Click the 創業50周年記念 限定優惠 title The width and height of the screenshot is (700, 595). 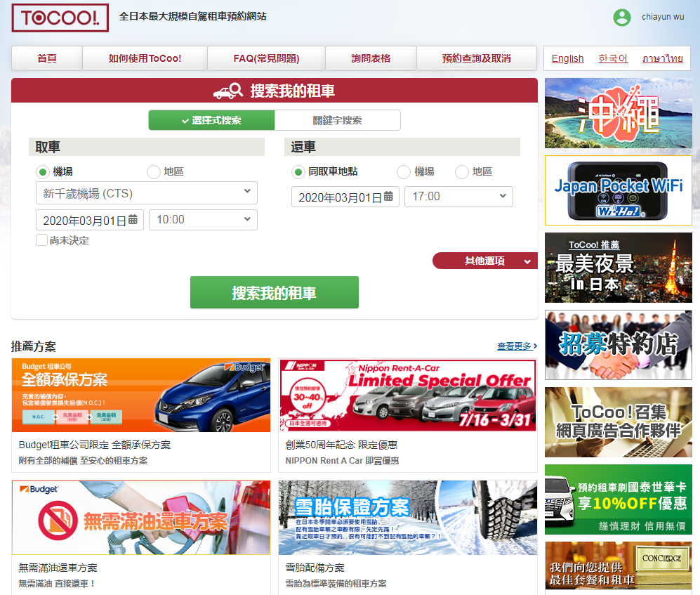click(341, 445)
